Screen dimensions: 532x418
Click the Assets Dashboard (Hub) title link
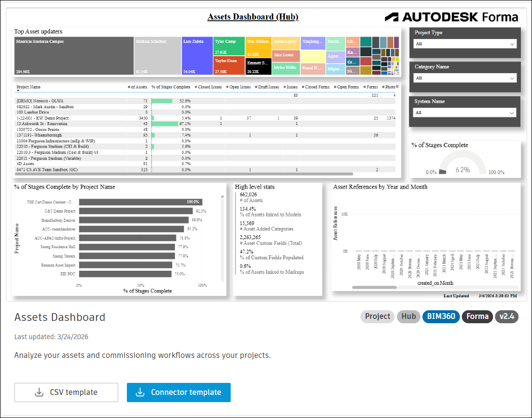point(253,17)
